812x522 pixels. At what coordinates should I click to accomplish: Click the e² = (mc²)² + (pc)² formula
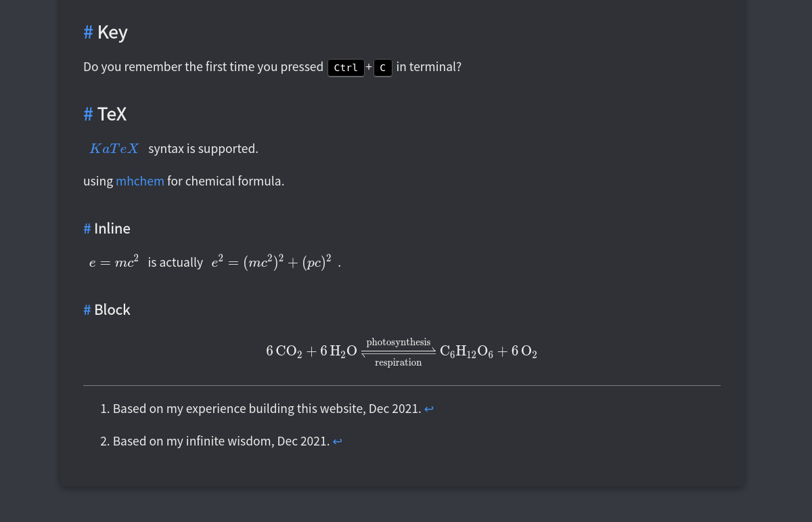[271, 262]
